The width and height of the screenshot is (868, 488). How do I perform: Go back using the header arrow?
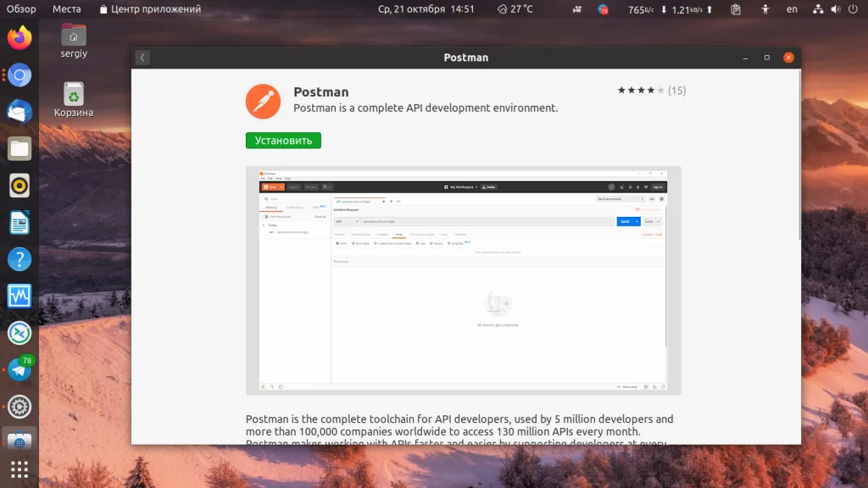click(142, 58)
